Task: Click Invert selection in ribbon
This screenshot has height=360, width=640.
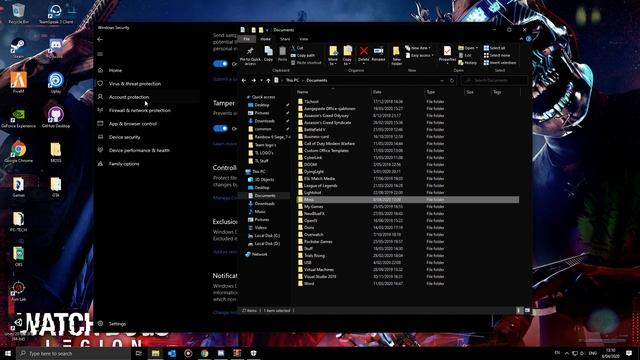Action: [500, 63]
